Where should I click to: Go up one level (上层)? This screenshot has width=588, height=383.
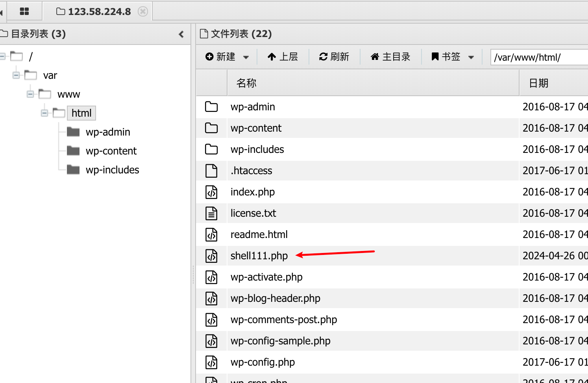[x=283, y=57]
